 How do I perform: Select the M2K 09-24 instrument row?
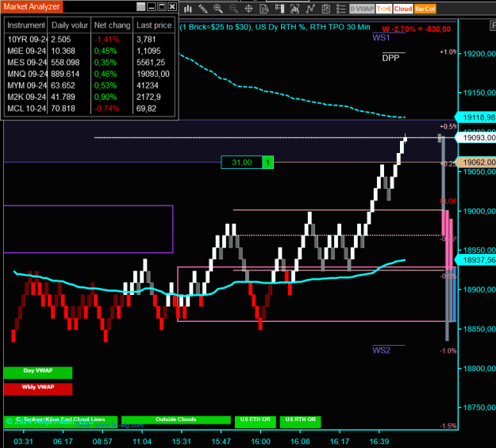90,97
